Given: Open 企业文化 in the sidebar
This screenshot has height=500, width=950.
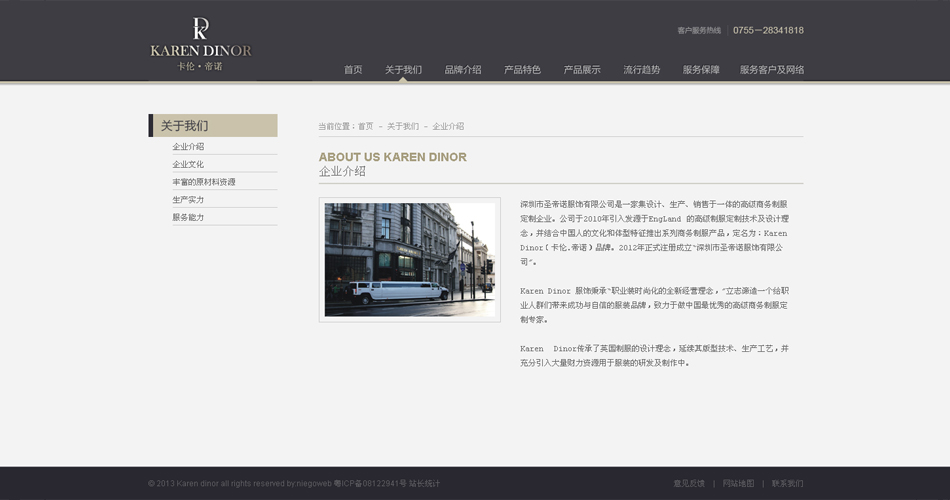Looking at the screenshot, I should [x=188, y=164].
